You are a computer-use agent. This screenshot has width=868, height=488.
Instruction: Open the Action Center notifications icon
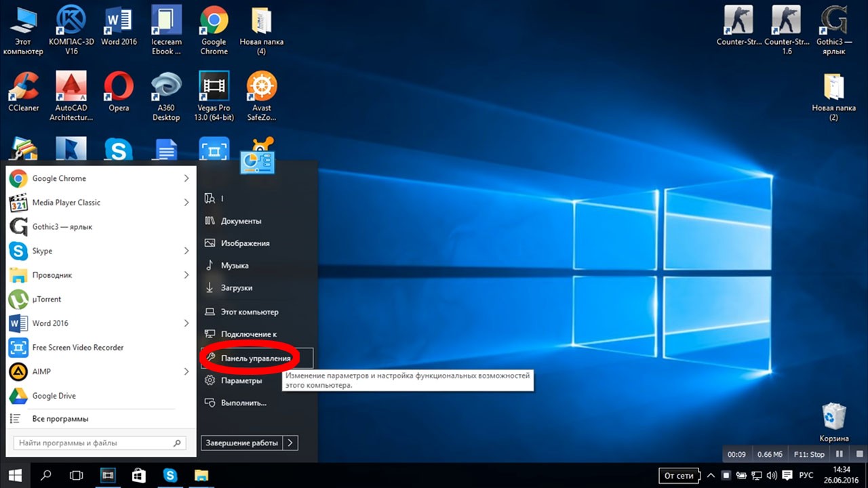[787, 476]
